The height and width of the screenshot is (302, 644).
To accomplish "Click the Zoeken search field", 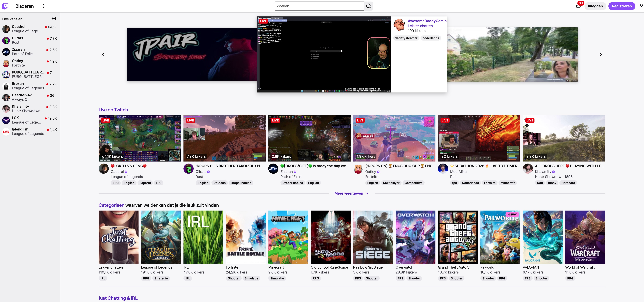I will point(319,6).
